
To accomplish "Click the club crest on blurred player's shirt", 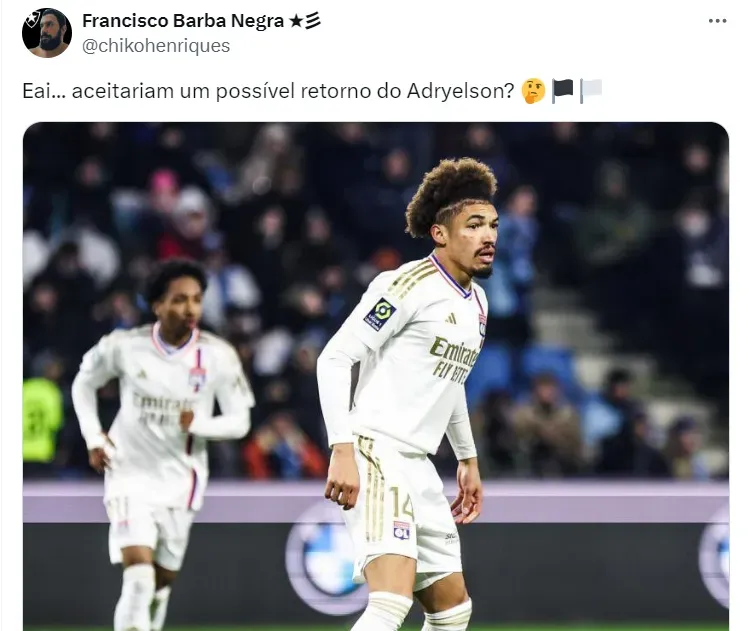I will [x=197, y=377].
